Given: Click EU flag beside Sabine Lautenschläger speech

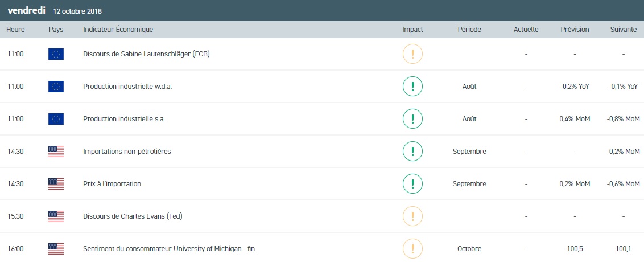Looking at the screenshot, I should [x=56, y=54].
